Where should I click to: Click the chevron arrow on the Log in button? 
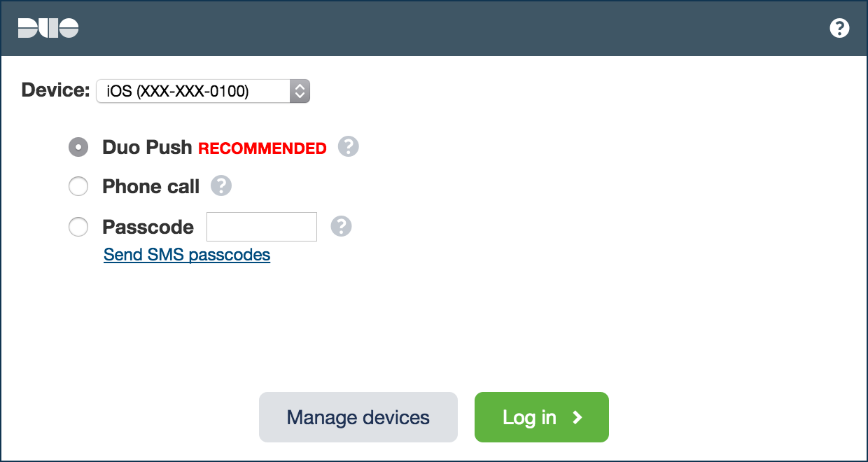[x=577, y=417]
